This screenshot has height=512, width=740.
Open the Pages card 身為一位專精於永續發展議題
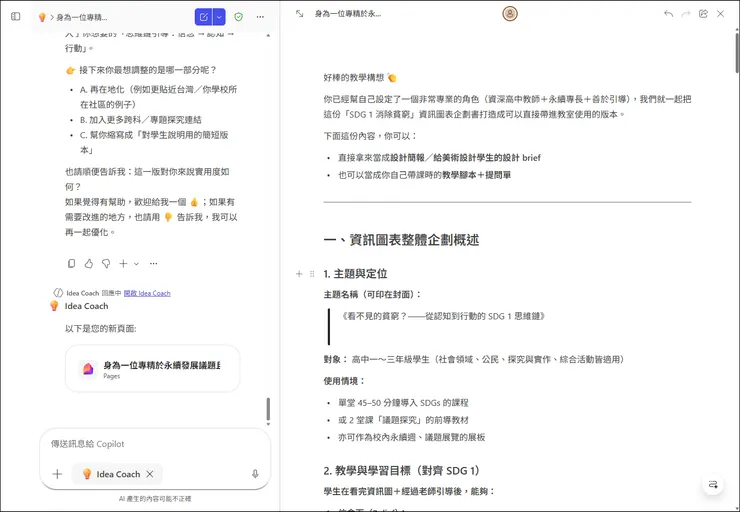click(x=152, y=369)
